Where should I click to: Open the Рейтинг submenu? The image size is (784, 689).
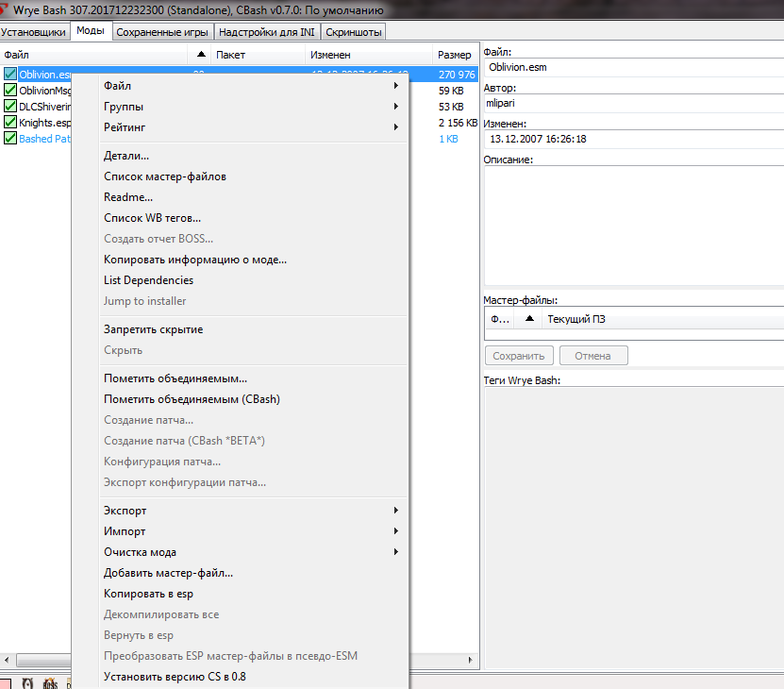click(254, 127)
